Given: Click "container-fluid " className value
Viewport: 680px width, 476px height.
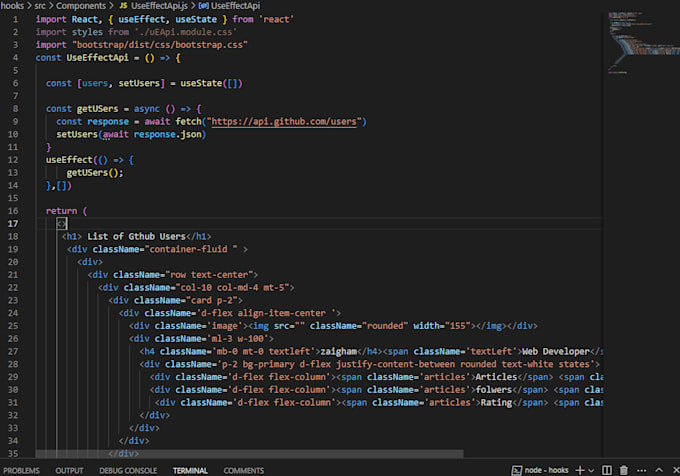Looking at the screenshot, I should [193, 249].
